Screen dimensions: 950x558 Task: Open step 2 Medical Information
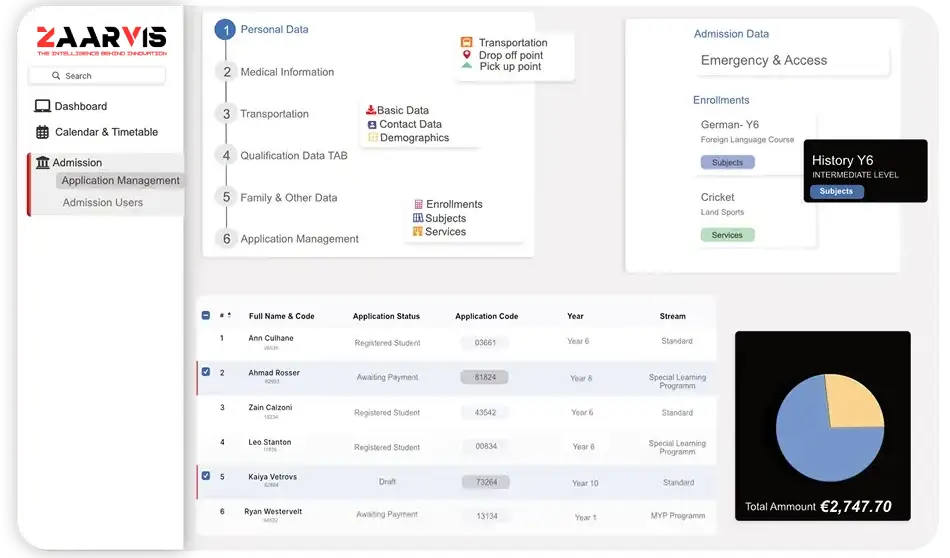(287, 72)
